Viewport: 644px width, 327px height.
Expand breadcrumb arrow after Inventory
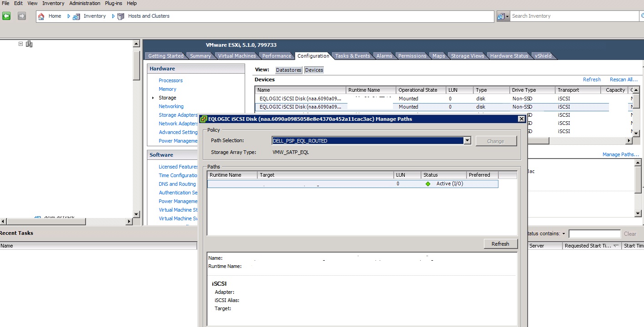click(113, 16)
